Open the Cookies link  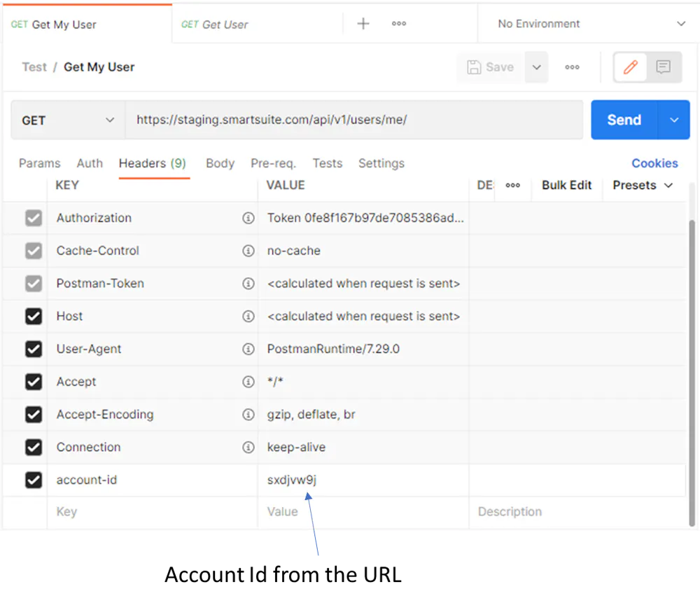654,163
